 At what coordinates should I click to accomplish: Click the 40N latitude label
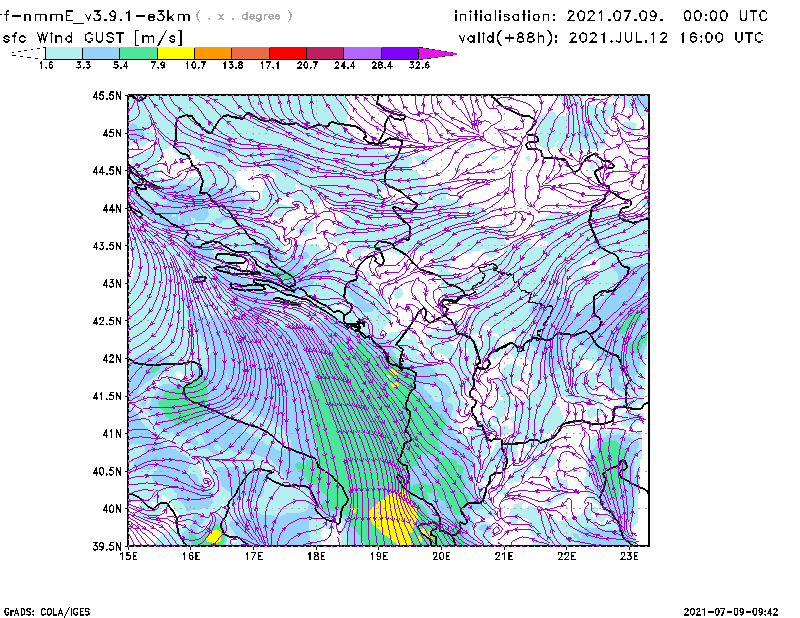(x=113, y=509)
